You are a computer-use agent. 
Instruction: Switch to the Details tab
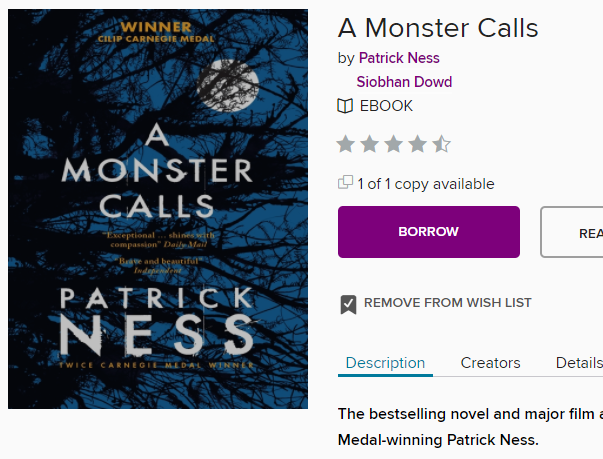579,363
